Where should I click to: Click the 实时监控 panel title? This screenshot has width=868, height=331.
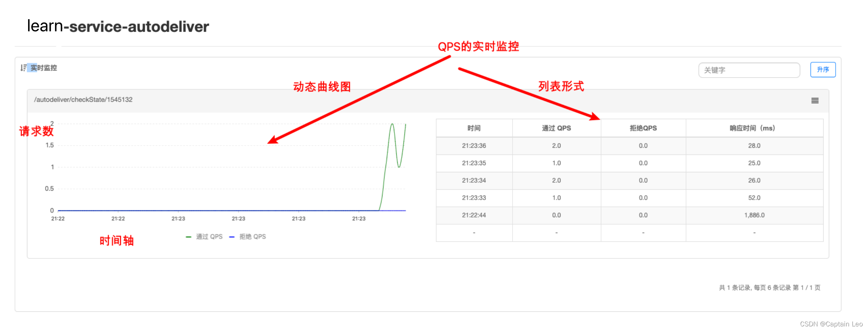(x=43, y=68)
